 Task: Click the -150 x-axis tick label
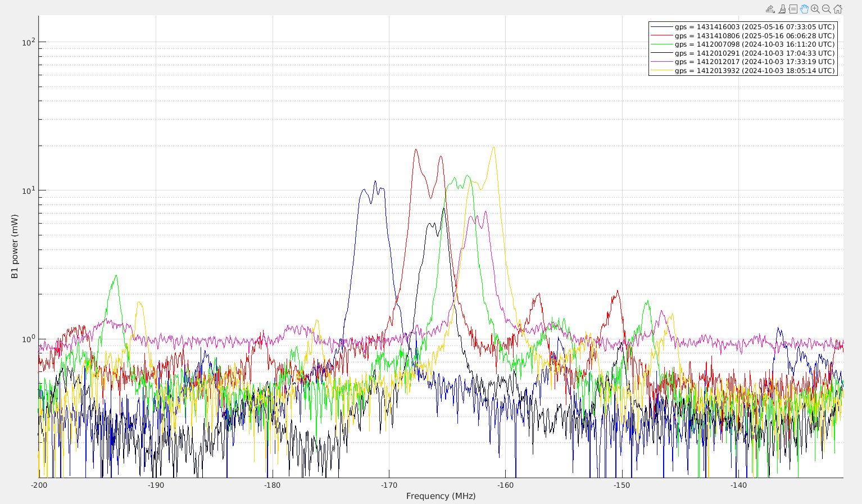point(622,485)
